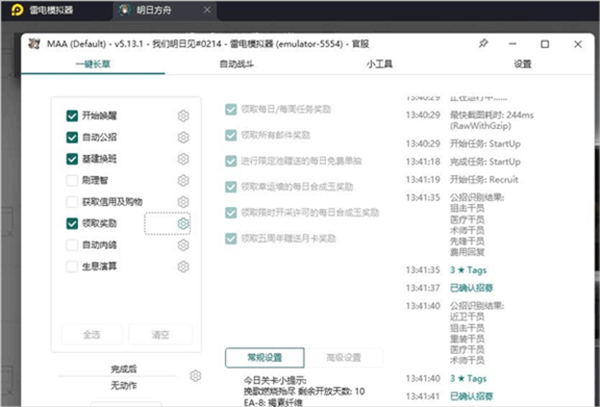This screenshot has width=600, height=407.
Task: Switch to the 自动战斗 tab
Action: (x=236, y=64)
